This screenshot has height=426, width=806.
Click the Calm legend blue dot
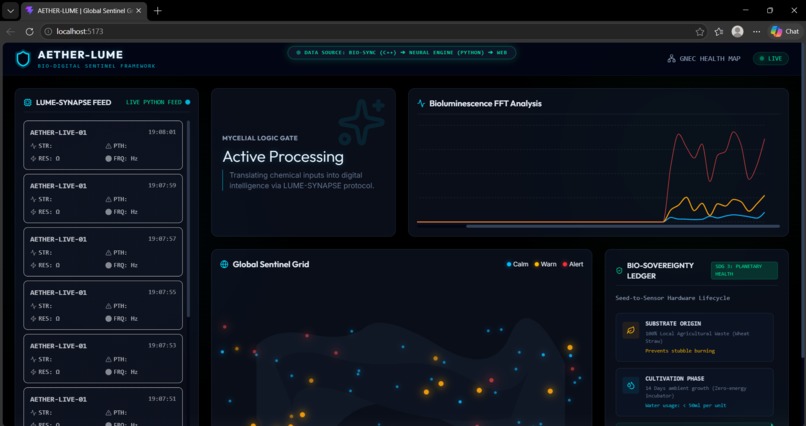[x=509, y=265]
